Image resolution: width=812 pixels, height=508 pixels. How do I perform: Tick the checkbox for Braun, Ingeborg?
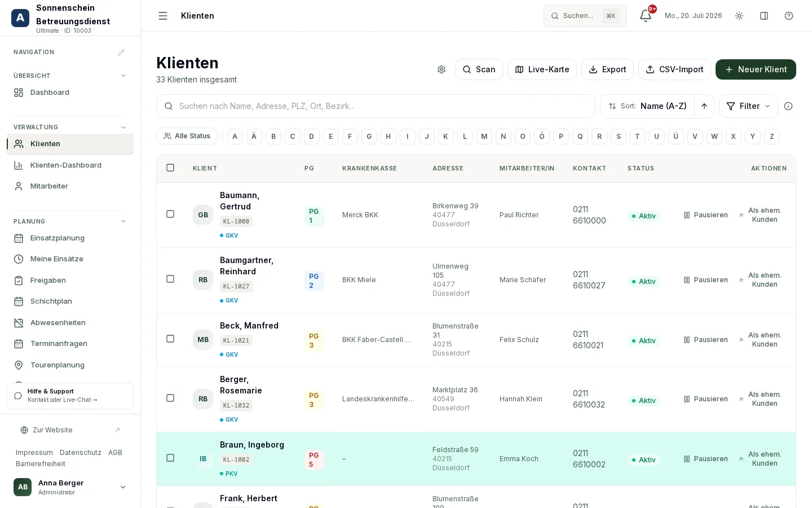coord(170,458)
